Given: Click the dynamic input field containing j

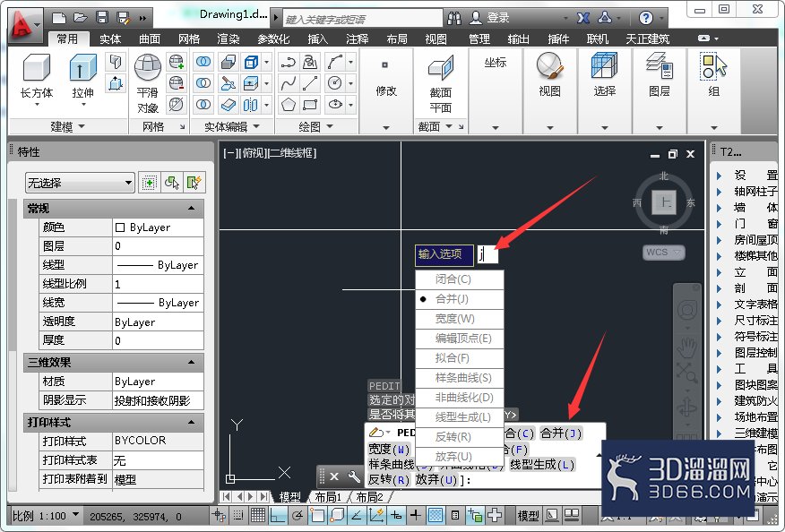Looking at the screenshot, I should 487,254.
